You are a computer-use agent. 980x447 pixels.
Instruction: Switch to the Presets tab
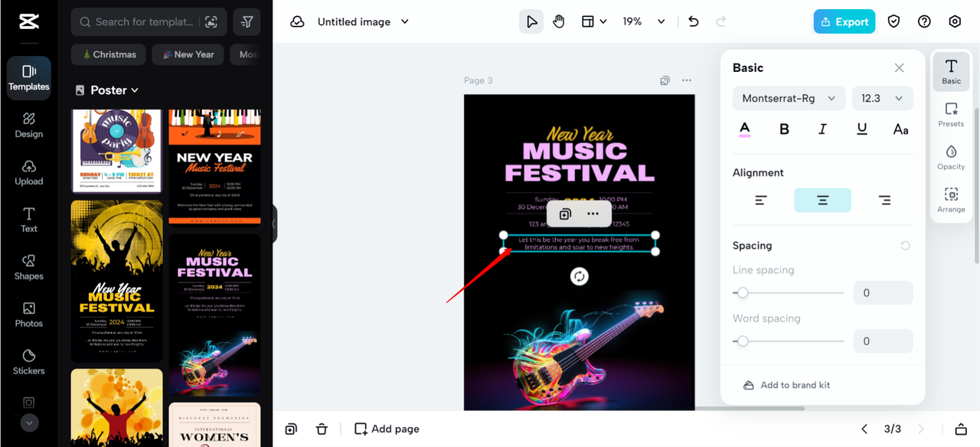(952, 115)
